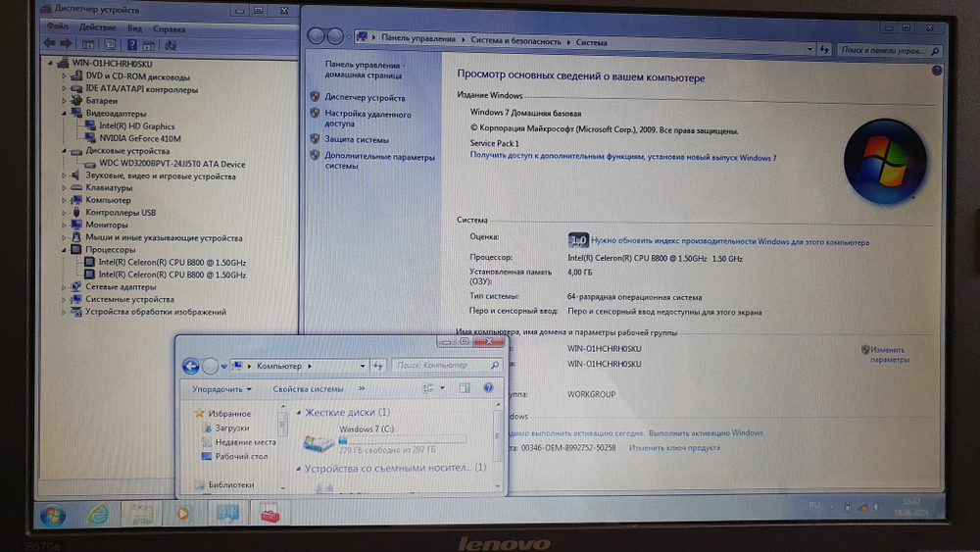Select Звуковые, видео и игровые устройства
This screenshot has height=552, width=980.
[161, 176]
